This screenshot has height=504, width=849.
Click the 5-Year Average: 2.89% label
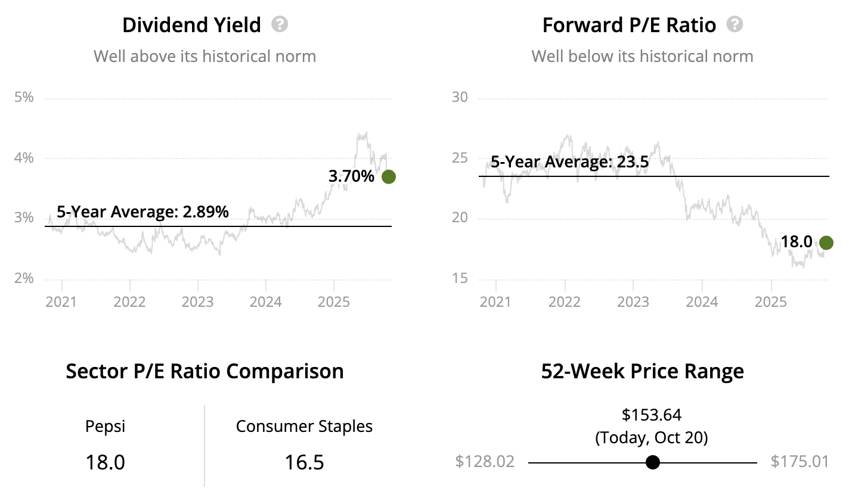(x=142, y=211)
